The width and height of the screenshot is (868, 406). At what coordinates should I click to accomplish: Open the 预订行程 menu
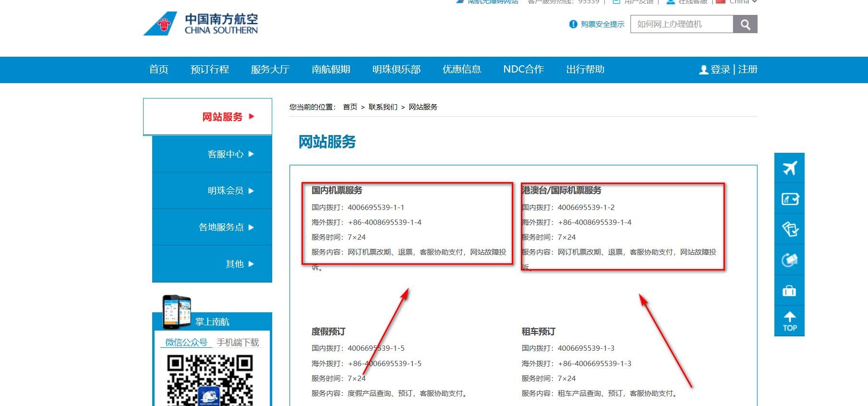point(210,70)
